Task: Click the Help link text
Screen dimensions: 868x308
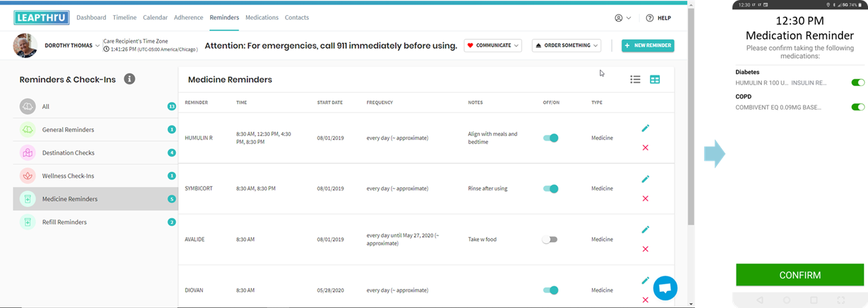Action: 664,18
